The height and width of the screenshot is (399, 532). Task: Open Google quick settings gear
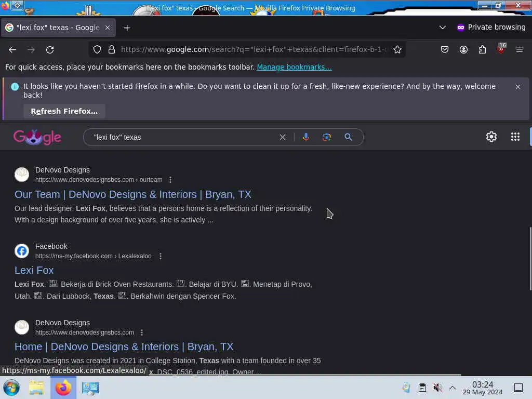pyautogui.click(x=491, y=137)
